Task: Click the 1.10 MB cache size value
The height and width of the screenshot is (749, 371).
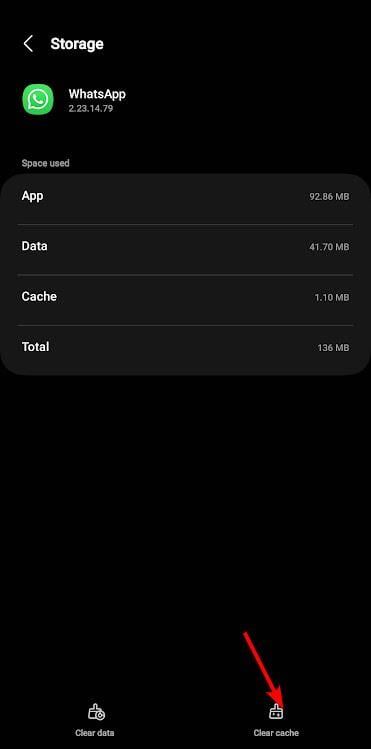Action: click(331, 298)
